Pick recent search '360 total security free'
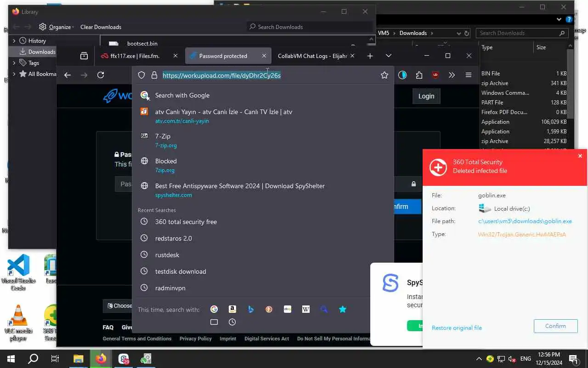588x368 pixels. point(263,222)
